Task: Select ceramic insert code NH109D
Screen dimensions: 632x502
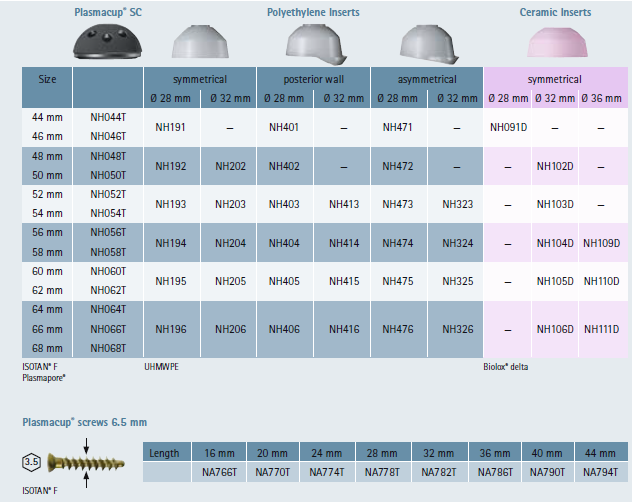Action: tap(601, 243)
